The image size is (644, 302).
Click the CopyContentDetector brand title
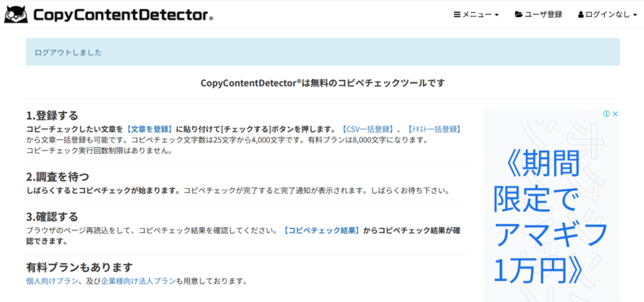coord(123,15)
